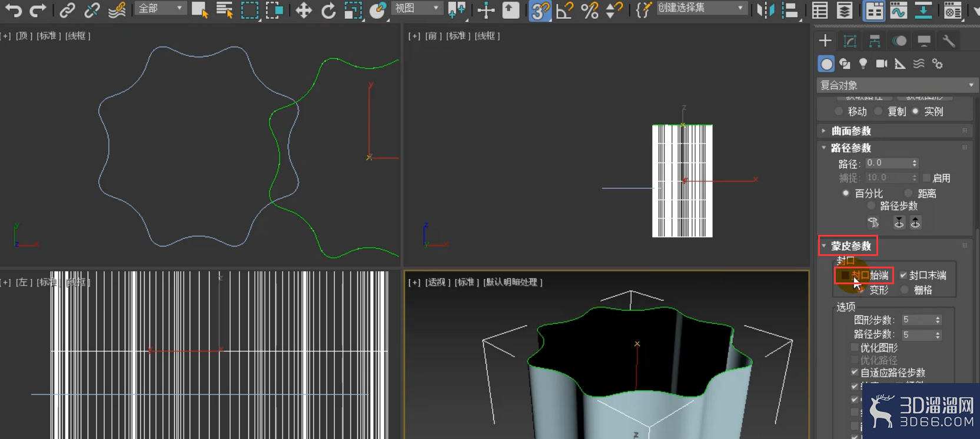Select the Link objects tool

click(x=67, y=10)
